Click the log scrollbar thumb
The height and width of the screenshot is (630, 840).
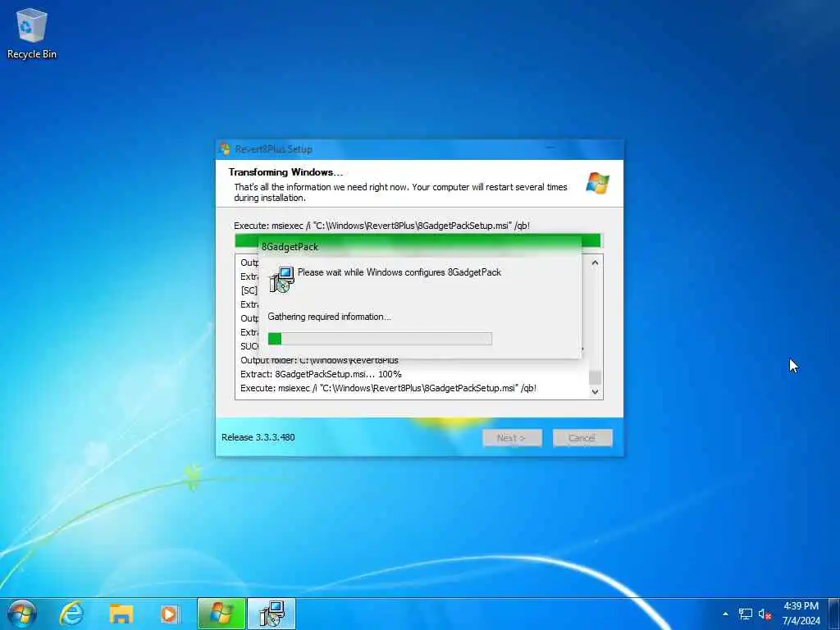click(595, 377)
